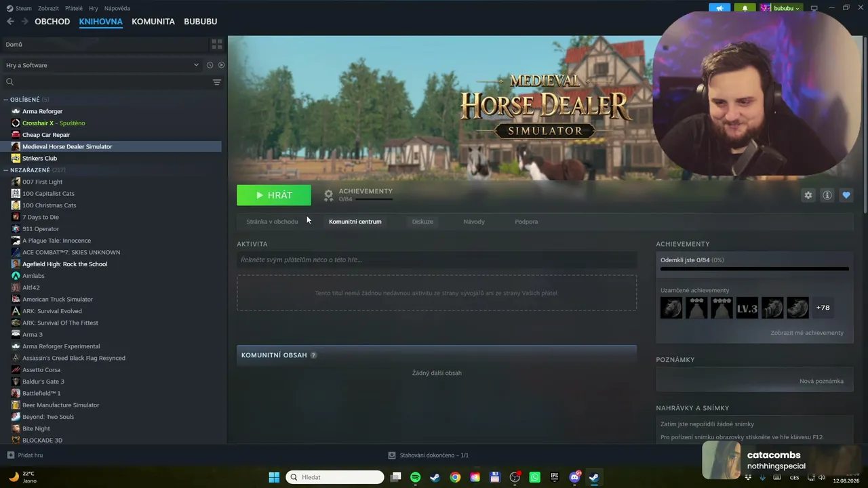The width and height of the screenshot is (868, 488).
Task: Click the green HRÁT play button
Action: click(274, 195)
